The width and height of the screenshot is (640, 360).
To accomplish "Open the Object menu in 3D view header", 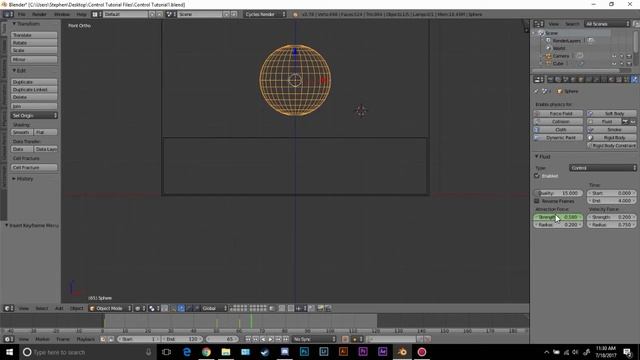I will click(x=76, y=309).
